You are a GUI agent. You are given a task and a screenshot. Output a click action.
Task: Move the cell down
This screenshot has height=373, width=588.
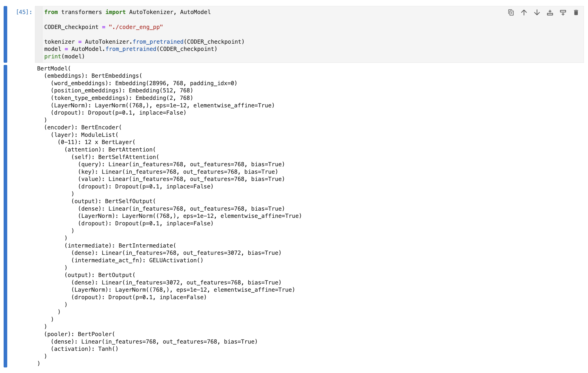tap(537, 13)
